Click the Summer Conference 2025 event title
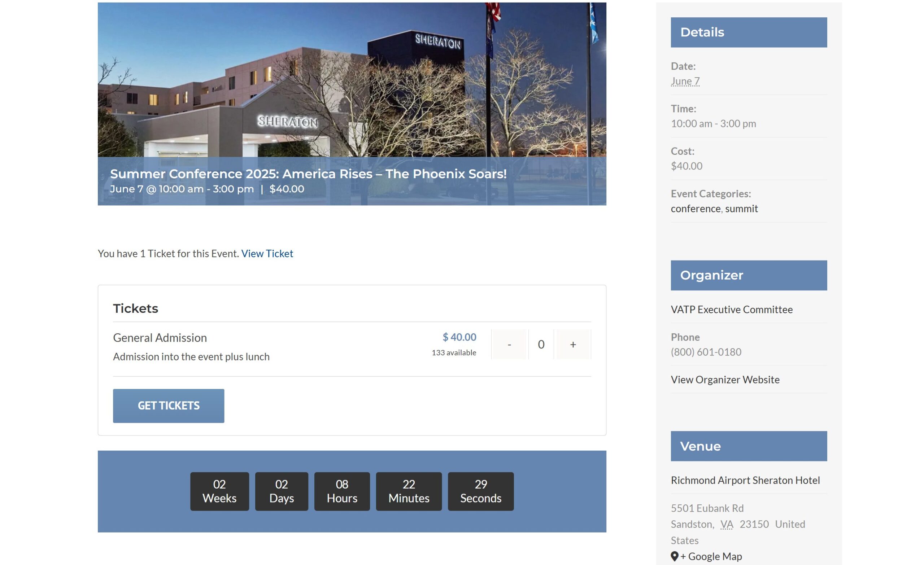 [x=308, y=174]
